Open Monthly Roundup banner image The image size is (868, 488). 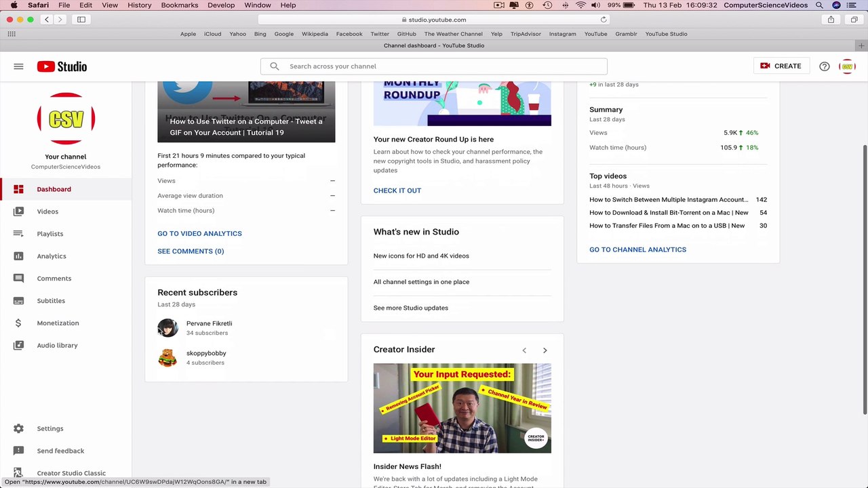[462, 103]
